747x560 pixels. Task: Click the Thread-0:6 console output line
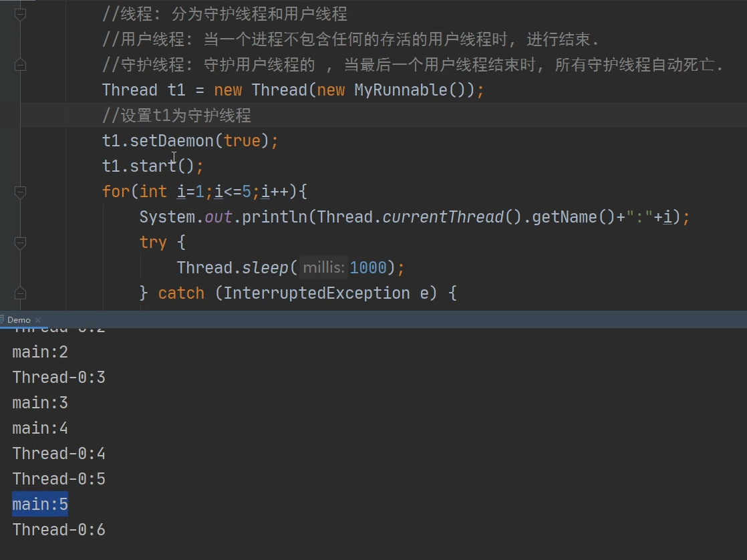pos(59,529)
